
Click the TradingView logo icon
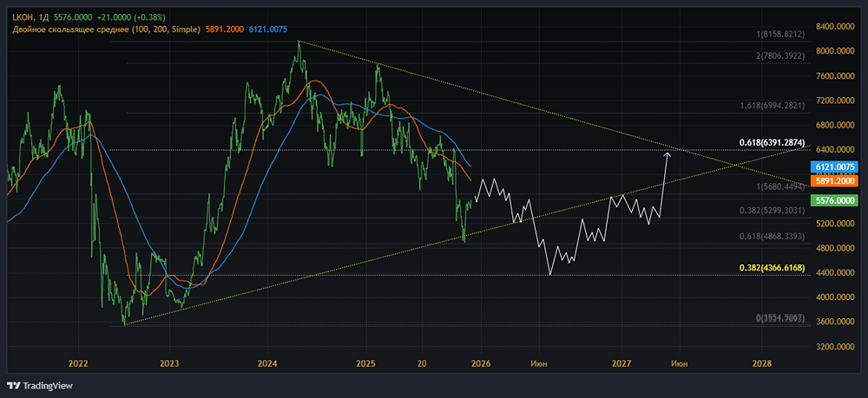pos(13,386)
